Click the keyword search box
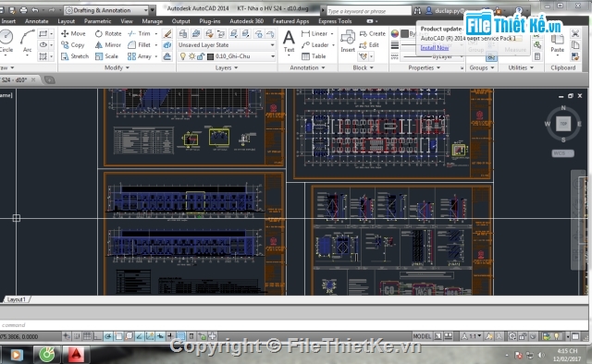This screenshot has width=592, height=364. click(x=368, y=11)
